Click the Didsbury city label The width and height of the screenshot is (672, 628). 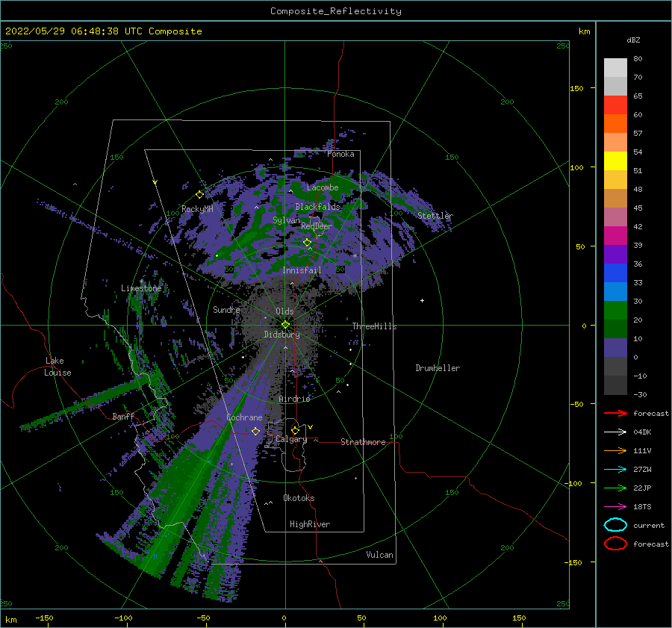282,335
